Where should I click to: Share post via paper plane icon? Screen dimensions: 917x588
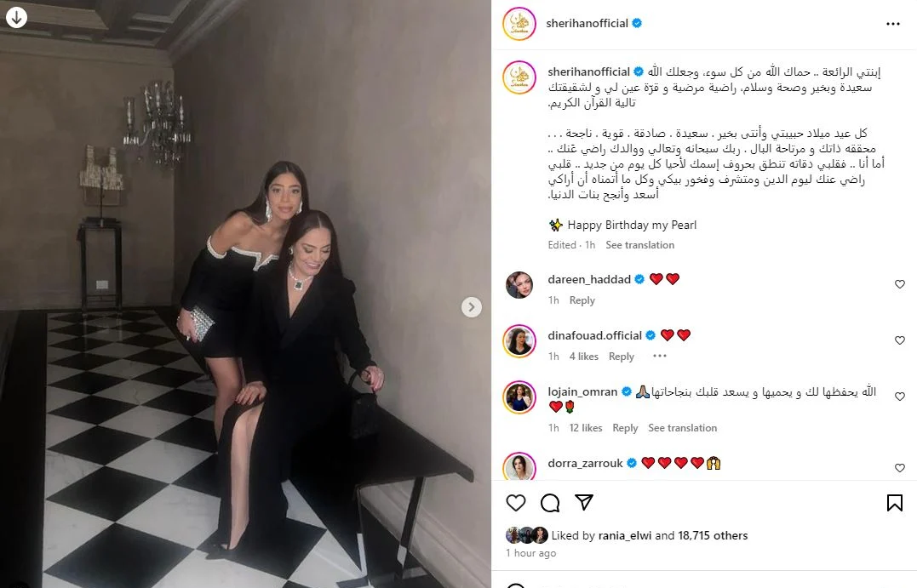(x=583, y=502)
